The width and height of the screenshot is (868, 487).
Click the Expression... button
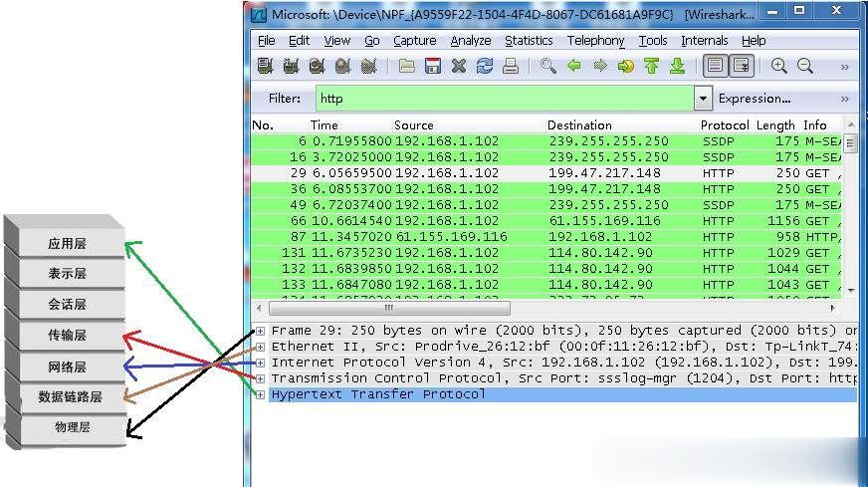click(754, 99)
